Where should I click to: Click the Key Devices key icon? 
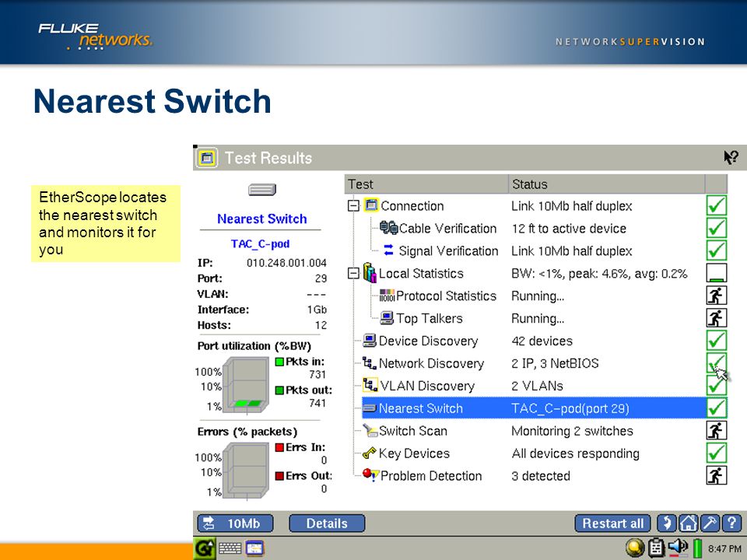(x=369, y=453)
